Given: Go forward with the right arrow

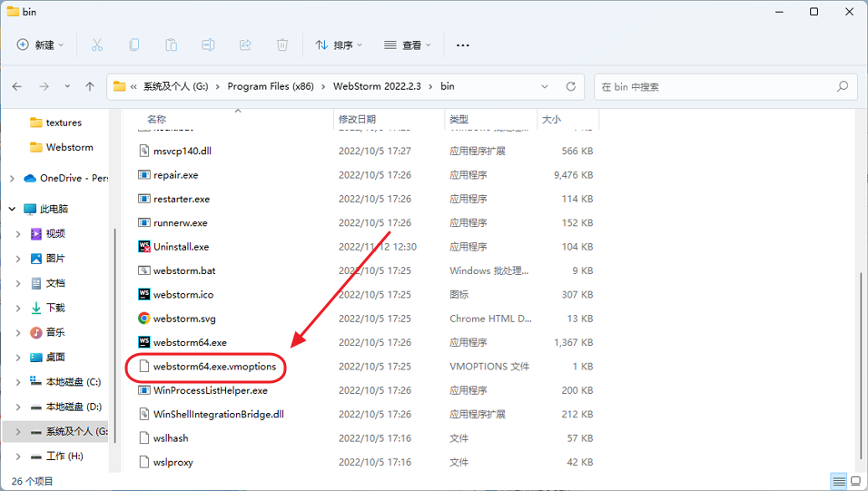Looking at the screenshot, I should [x=44, y=86].
